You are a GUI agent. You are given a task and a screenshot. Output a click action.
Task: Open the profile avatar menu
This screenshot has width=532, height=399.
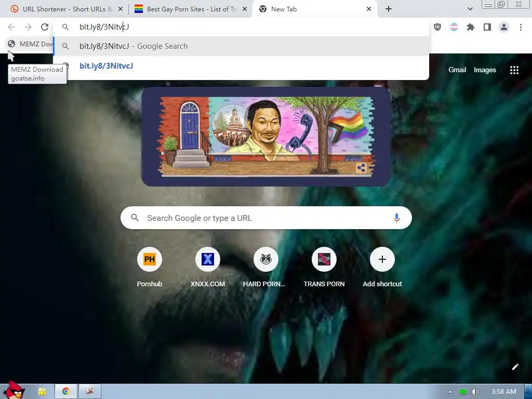[x=504, y=27]
